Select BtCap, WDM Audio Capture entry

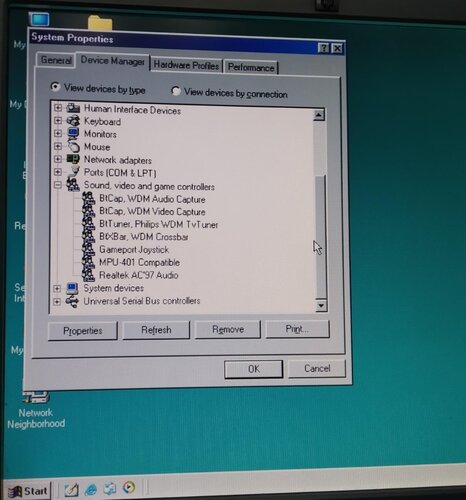tap(152, 199)
